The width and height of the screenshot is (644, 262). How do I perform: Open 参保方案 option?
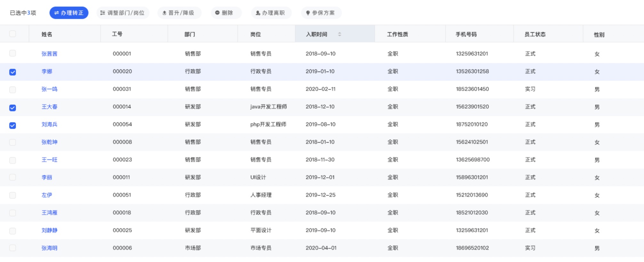coord(321,13)
